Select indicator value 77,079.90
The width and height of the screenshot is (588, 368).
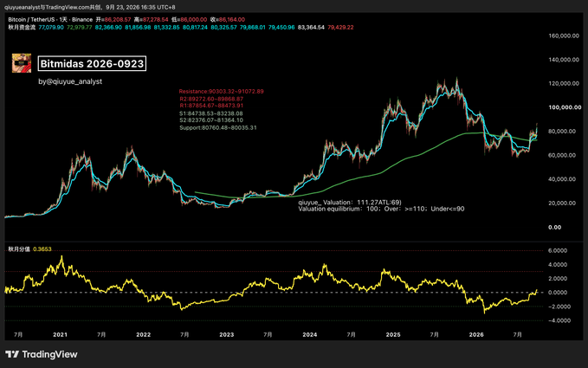[x=51, y=28]
